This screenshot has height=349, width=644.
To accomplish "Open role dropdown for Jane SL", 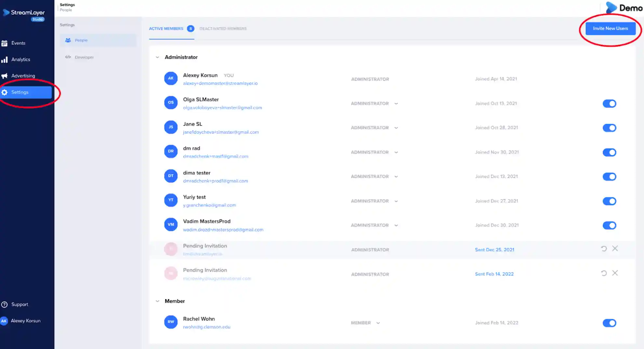I will point(396,128).
